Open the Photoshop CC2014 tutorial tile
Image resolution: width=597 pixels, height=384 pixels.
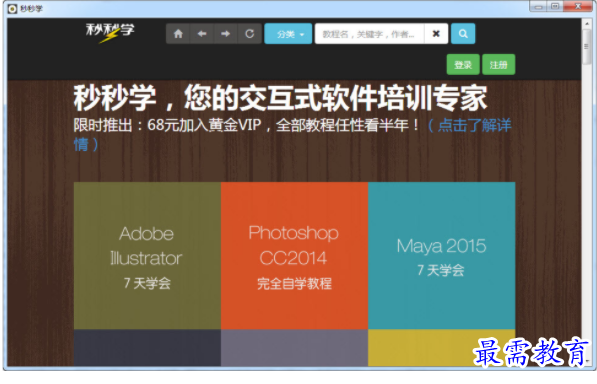click(x=294, y=256)
